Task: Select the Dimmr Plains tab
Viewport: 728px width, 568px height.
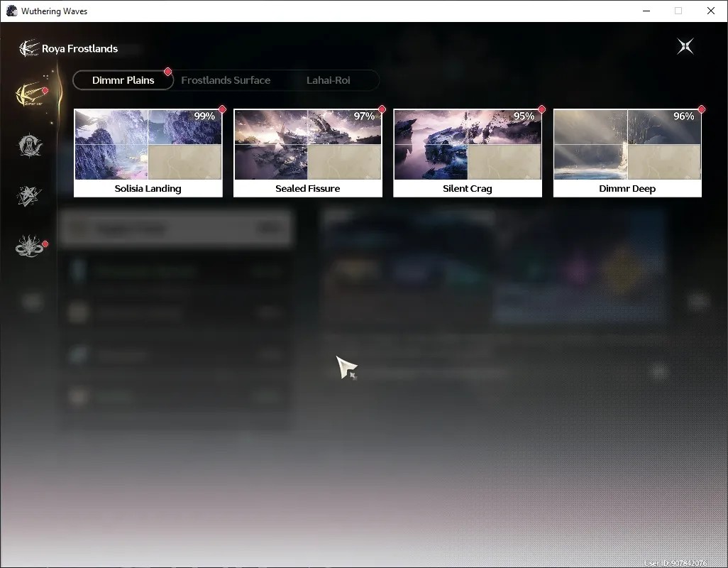Action: click(123, 80)
